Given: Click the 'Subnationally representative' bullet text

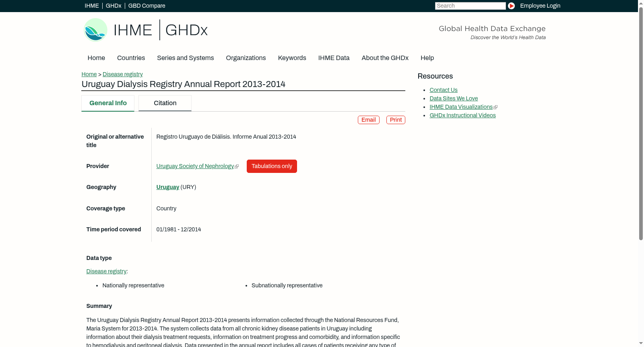Looking at the screenshot, I should coord(287,285).
